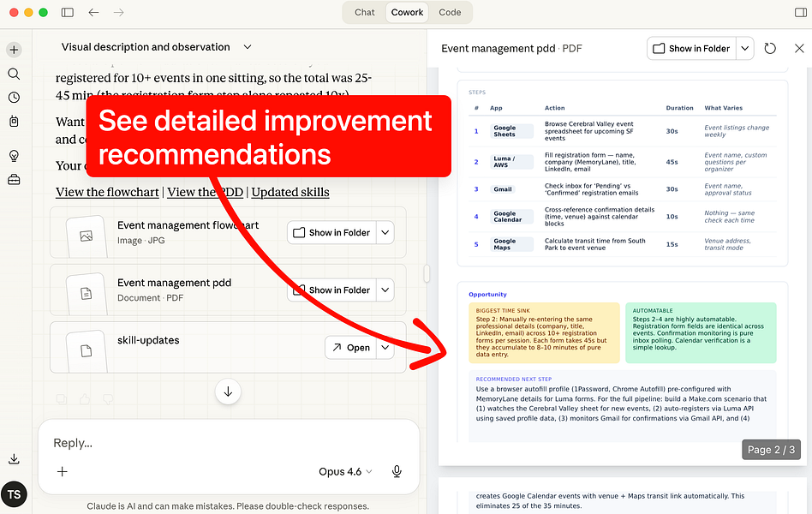
Task: Open the View the flowchart link
Action: coord(107,192)
